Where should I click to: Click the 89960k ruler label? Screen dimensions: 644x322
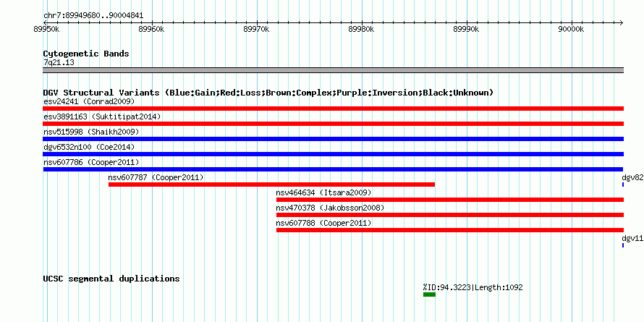[x=152, y=29]
